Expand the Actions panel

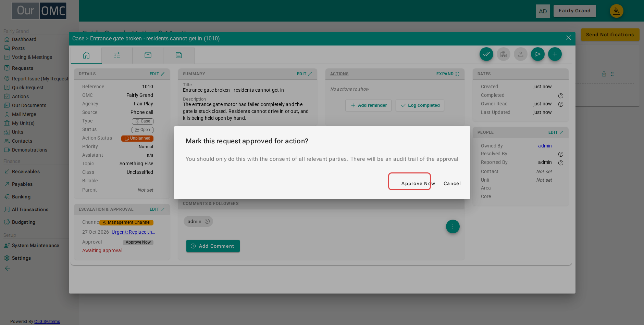448,74
